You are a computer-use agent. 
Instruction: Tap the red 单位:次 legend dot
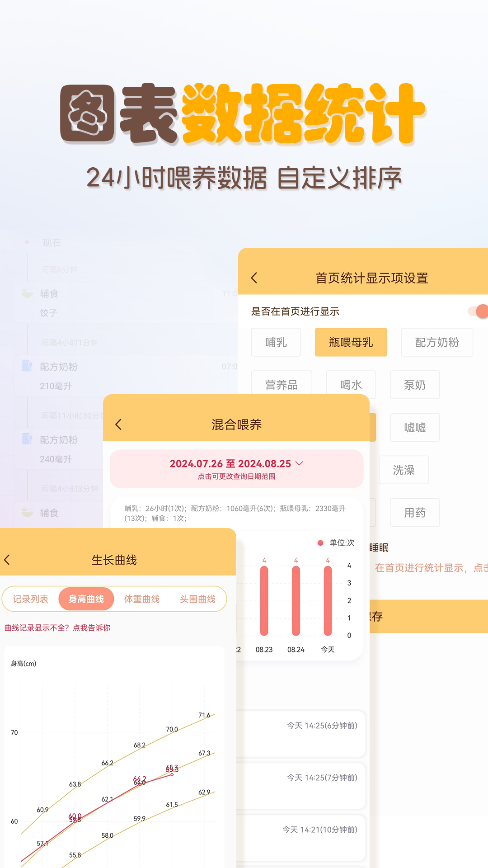(320, 543)
